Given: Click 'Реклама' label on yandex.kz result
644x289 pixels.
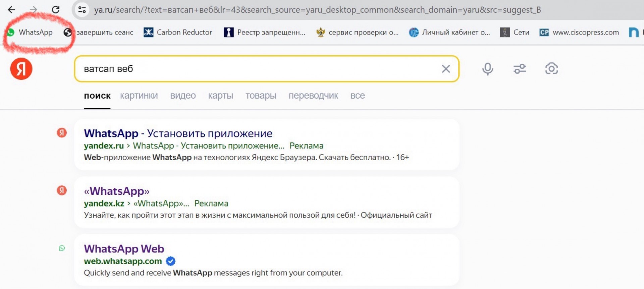Looking at the screenshot, I should coord(211,204).
